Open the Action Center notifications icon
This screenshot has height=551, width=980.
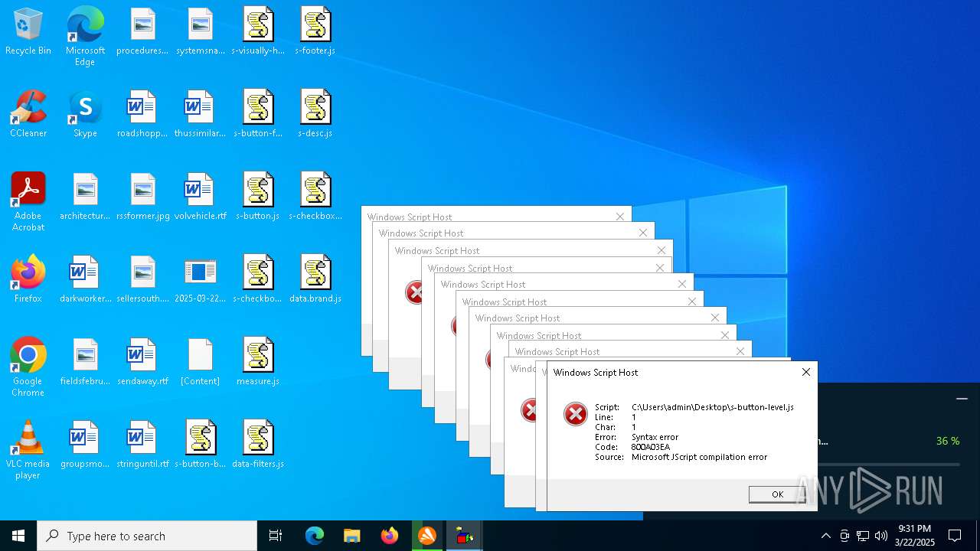pos(955,536)
